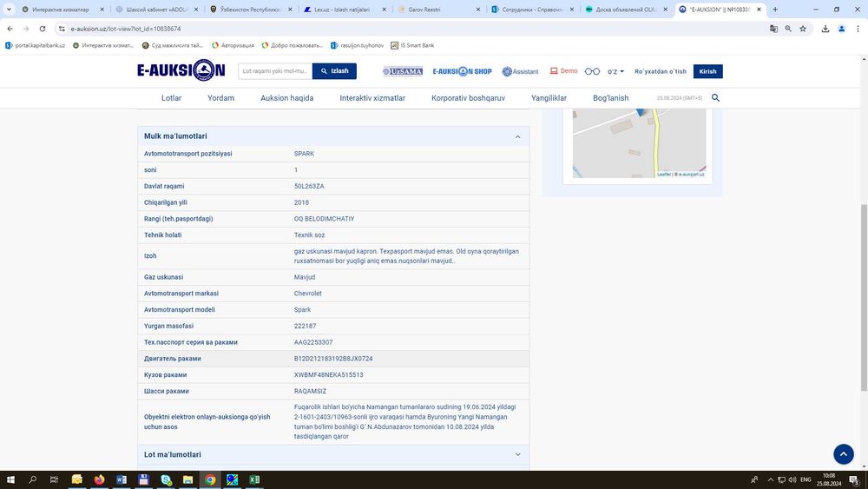Open the Demo mode link
Viewport: 868px width, 489px height.
(563, 71)
